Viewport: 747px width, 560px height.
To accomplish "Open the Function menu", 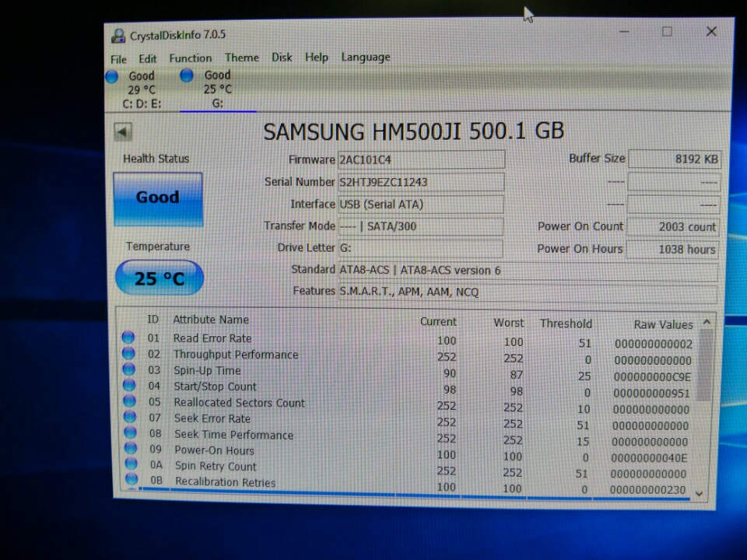I will (190, 58).
